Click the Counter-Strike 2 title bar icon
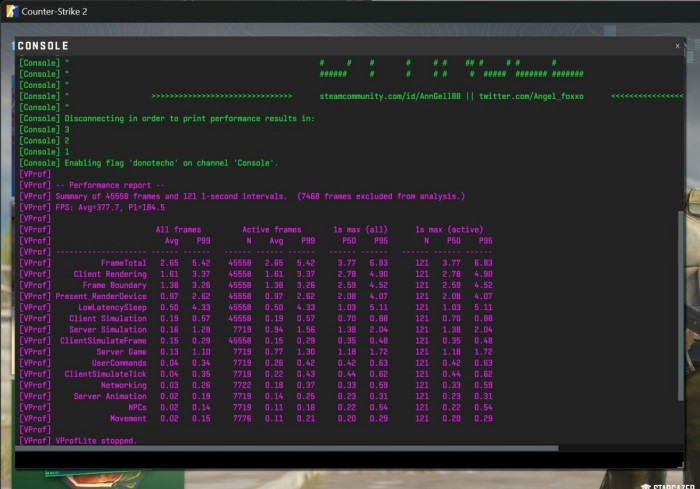The width and height of the screenshot is (700, 489). [x=12, y=11]
